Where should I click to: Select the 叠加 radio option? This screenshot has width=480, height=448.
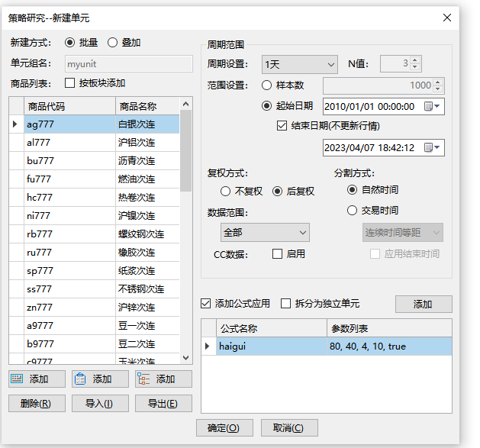point(112,43)
